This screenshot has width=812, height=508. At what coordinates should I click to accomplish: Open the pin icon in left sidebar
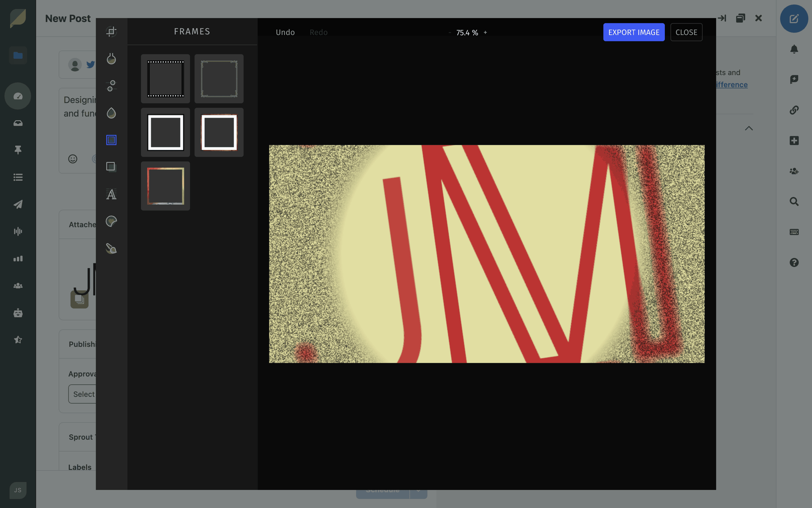click(x=18, y=150)
